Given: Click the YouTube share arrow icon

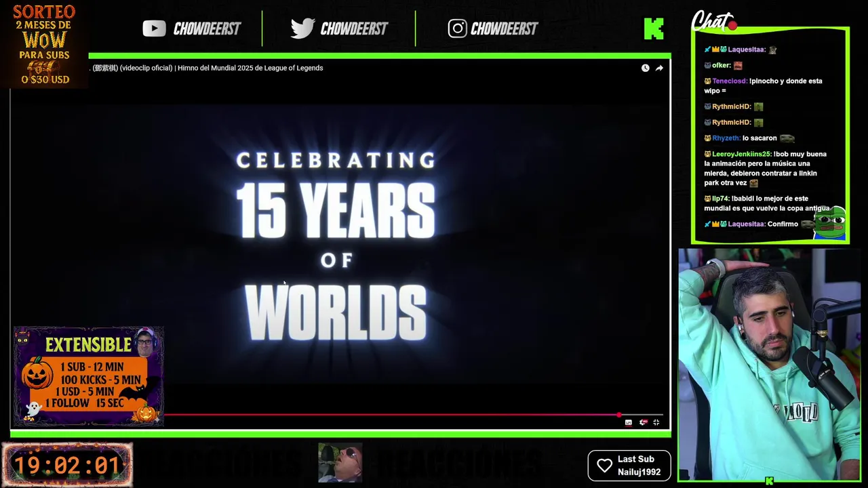Looking at the screenshot, I should [659, 68].
